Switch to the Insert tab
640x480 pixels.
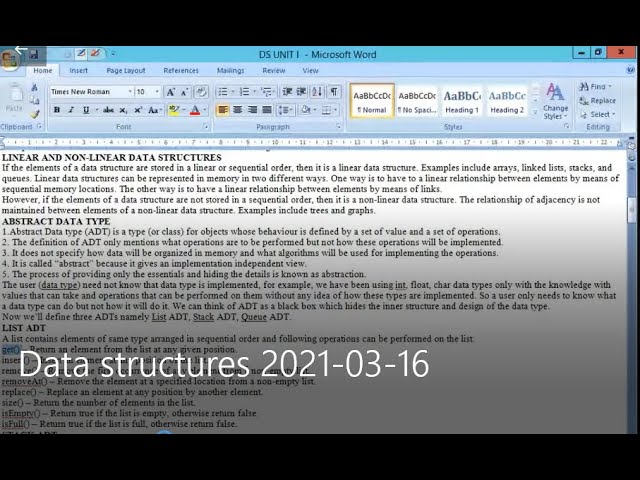pos(78,70)
